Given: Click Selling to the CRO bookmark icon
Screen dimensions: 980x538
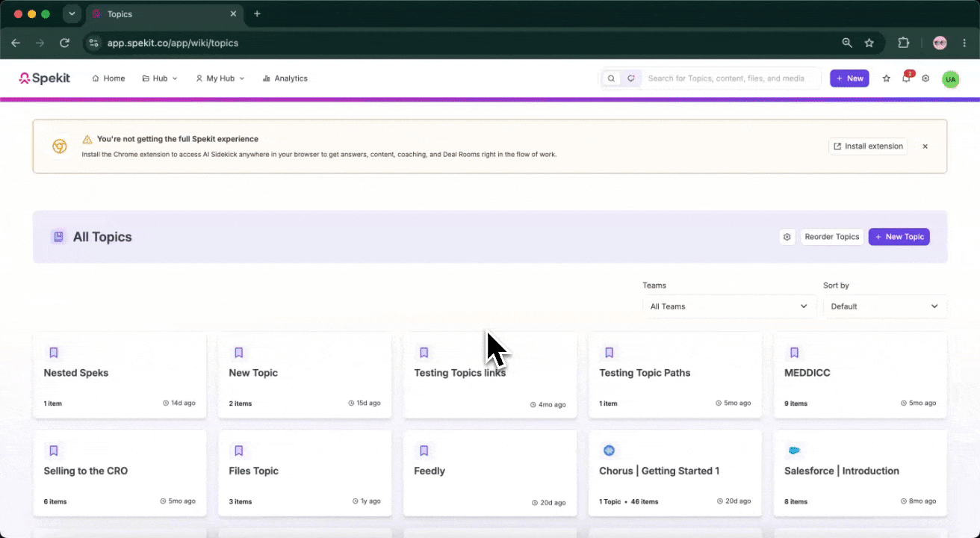Looking at the screenshot, I should (54, 451).
